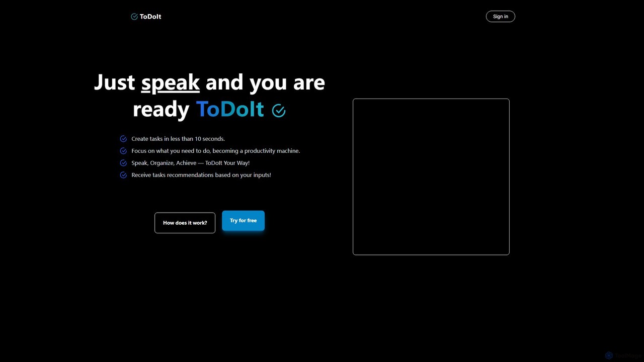
Task: Click the Sign in button
Action: pos(500,17)
